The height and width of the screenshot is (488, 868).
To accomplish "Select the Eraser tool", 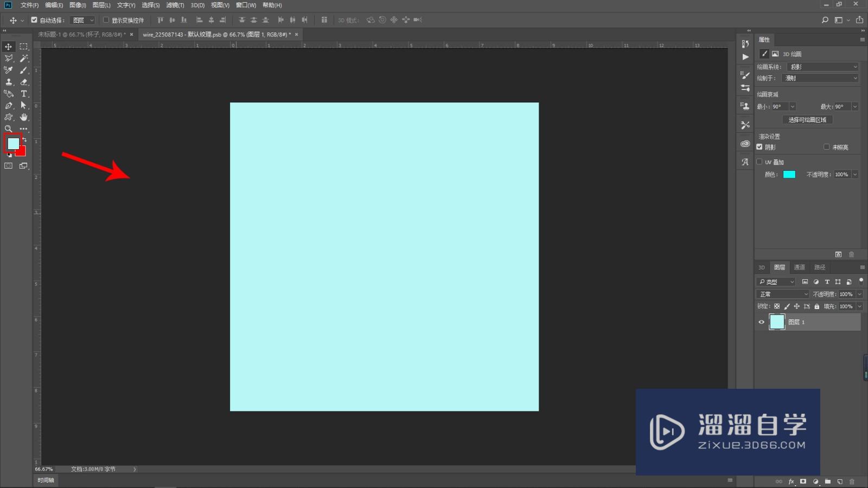I will 24,82.
